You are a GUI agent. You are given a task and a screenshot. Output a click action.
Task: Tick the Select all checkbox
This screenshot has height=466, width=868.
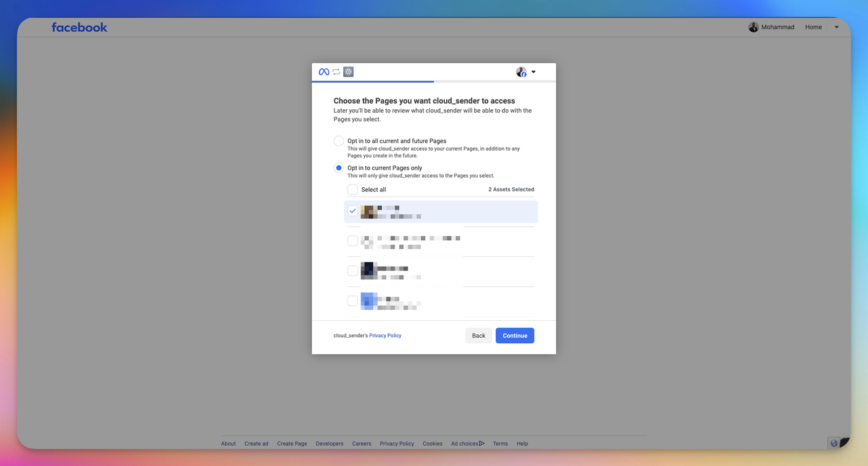[353, 190]
